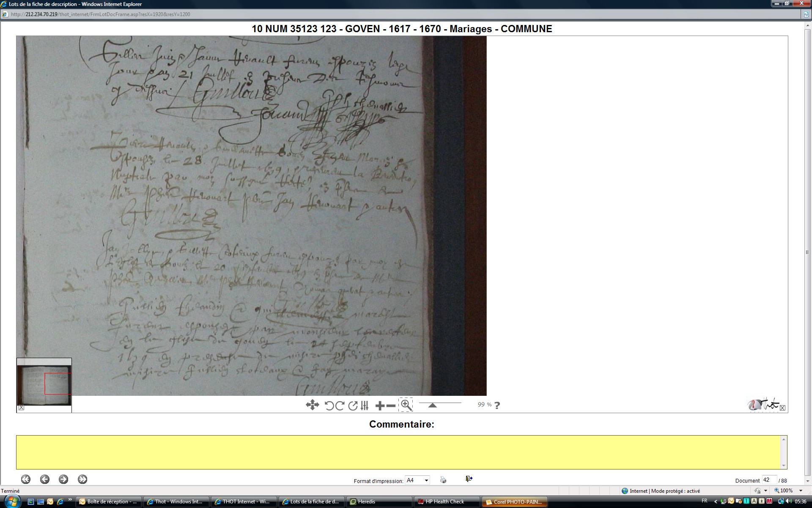Open the Format d'impression A4 dropdown
Viewport: 812px width, 508px height.
(x=426, y=480)
